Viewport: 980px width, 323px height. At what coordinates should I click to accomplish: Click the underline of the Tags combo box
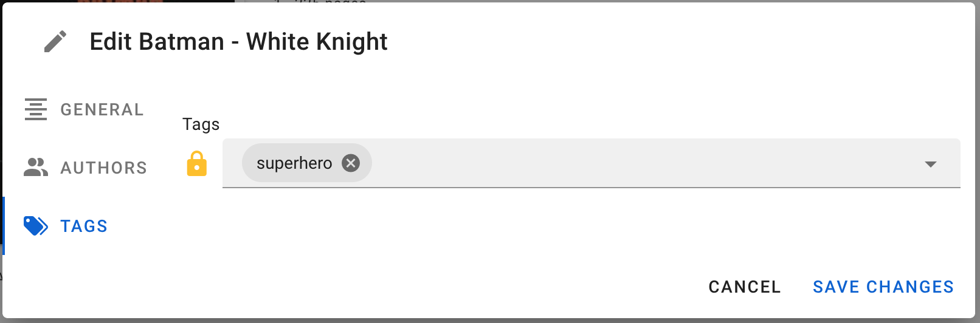(592, 188)
